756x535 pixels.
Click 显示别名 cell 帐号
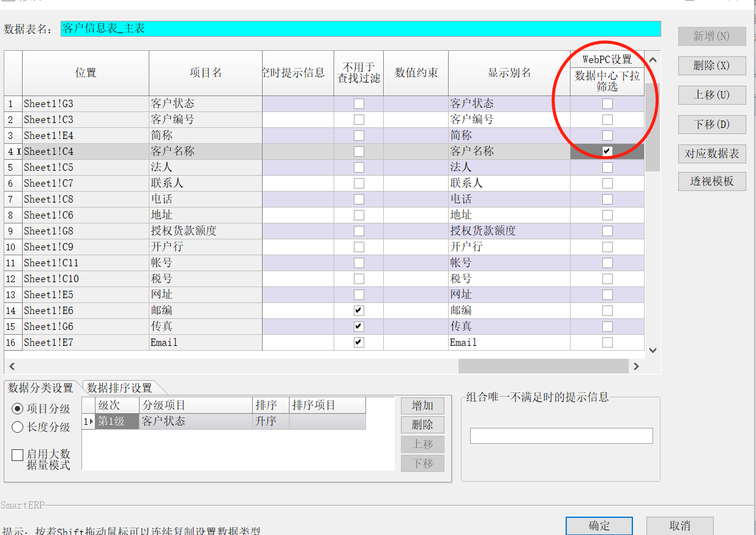coord(509,263)
